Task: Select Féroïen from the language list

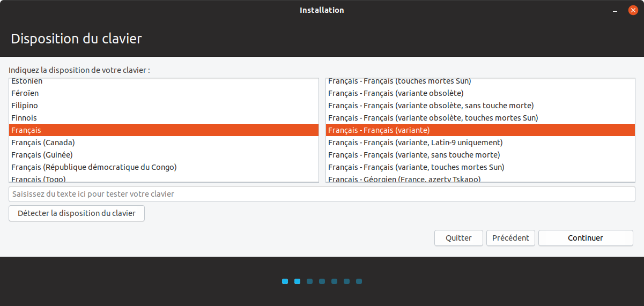Action: (25, 93)
